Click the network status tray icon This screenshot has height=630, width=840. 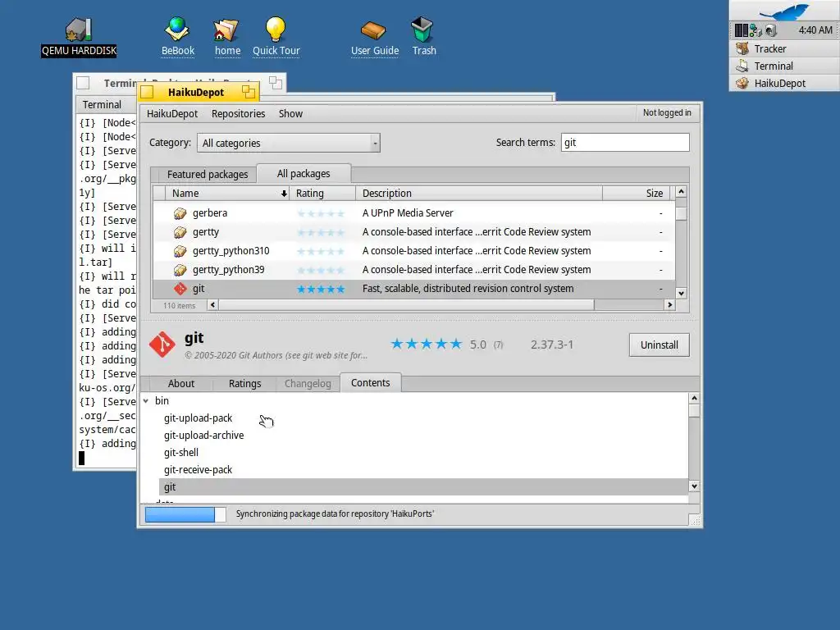pos(756,30)
